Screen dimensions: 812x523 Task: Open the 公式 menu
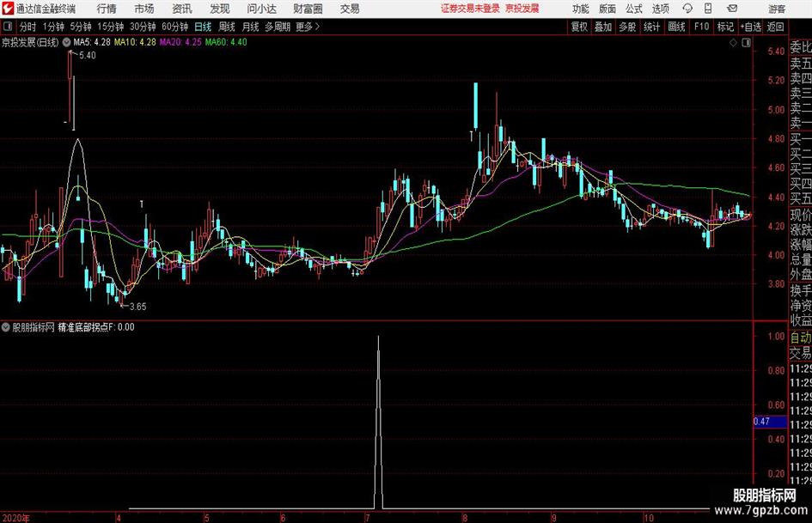point(633,9)
